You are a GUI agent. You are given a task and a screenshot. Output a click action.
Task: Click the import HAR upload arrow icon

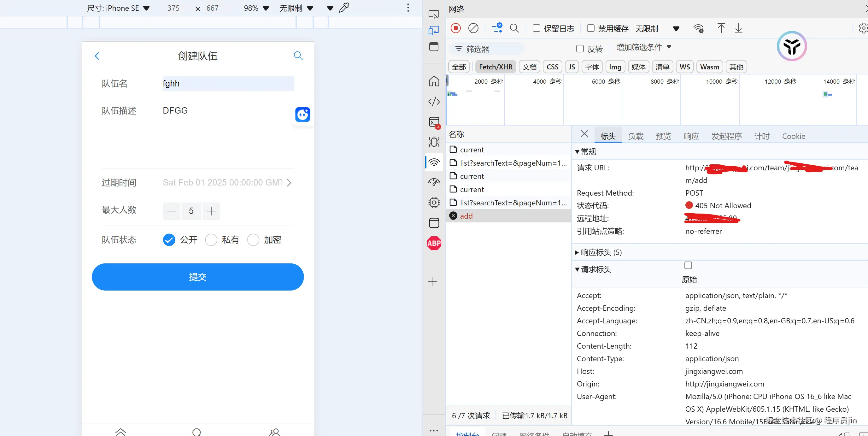(721, 28)
